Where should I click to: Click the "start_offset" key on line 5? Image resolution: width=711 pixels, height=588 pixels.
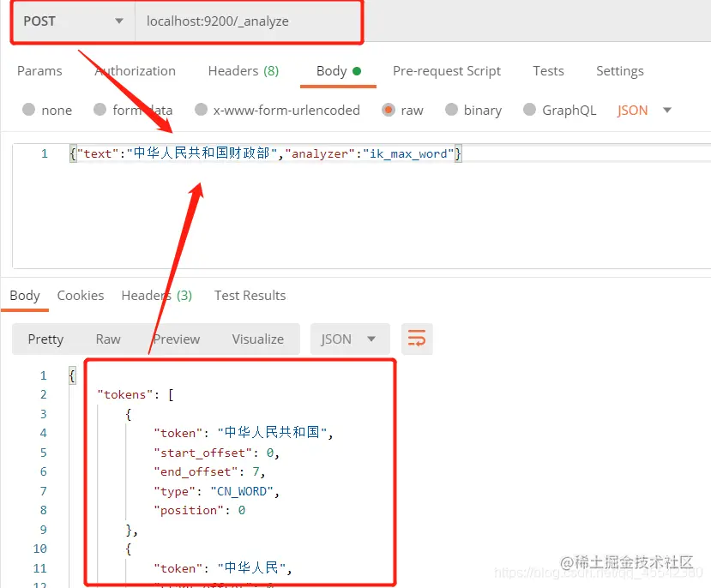click(202, 453)
